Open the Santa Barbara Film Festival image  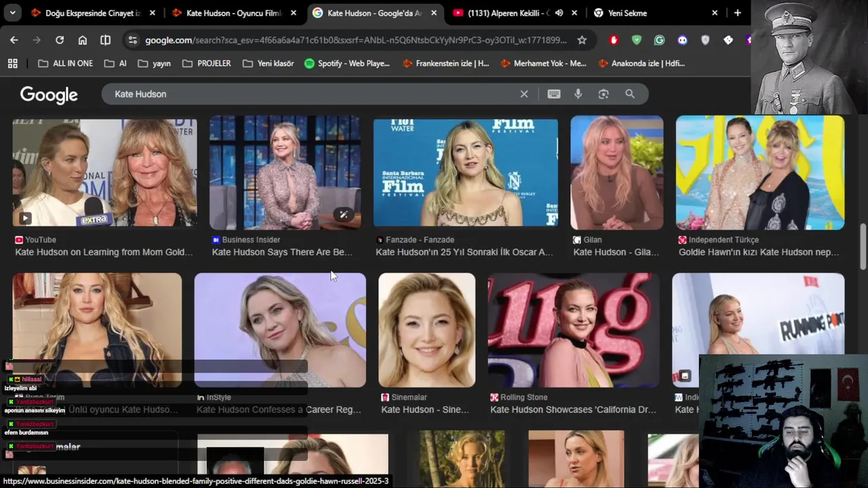tap(466, 173)
